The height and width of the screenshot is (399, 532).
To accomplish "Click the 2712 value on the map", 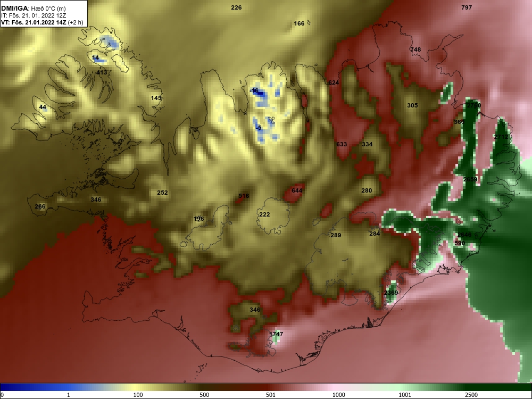I will tap(501, 137).
